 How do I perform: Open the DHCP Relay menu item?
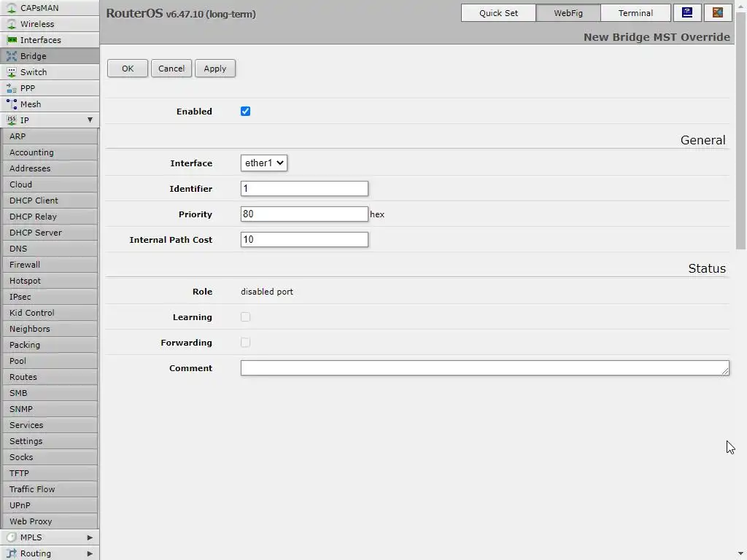pos(50,217)
